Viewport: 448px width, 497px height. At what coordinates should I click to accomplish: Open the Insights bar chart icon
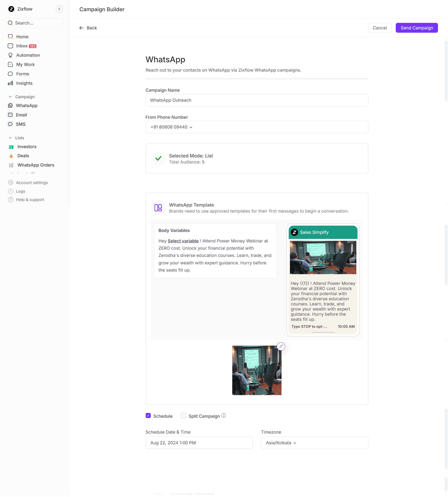tap(10, 83)
